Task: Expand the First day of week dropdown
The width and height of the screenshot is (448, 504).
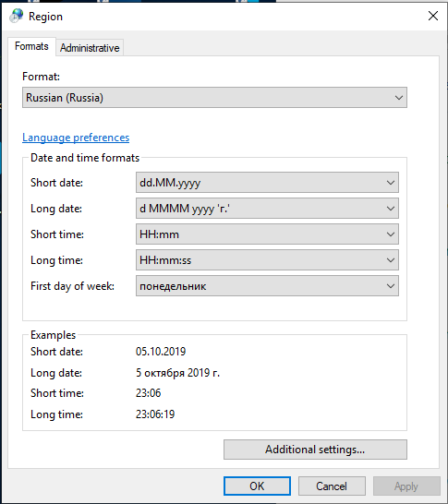Action: click(x=267, y=286)
